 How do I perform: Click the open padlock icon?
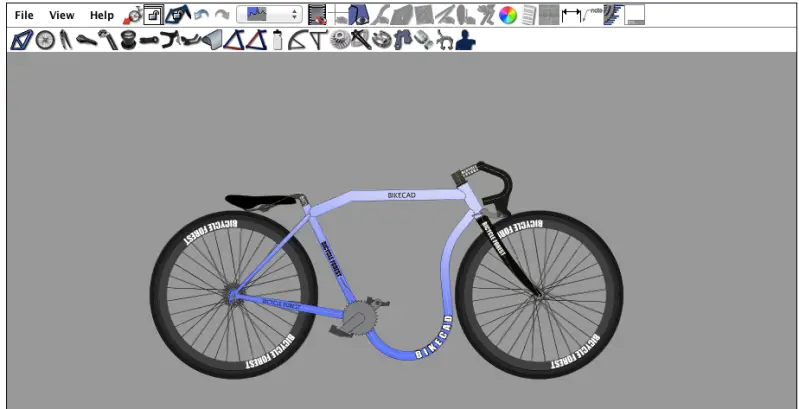click(x=153, y=15)
